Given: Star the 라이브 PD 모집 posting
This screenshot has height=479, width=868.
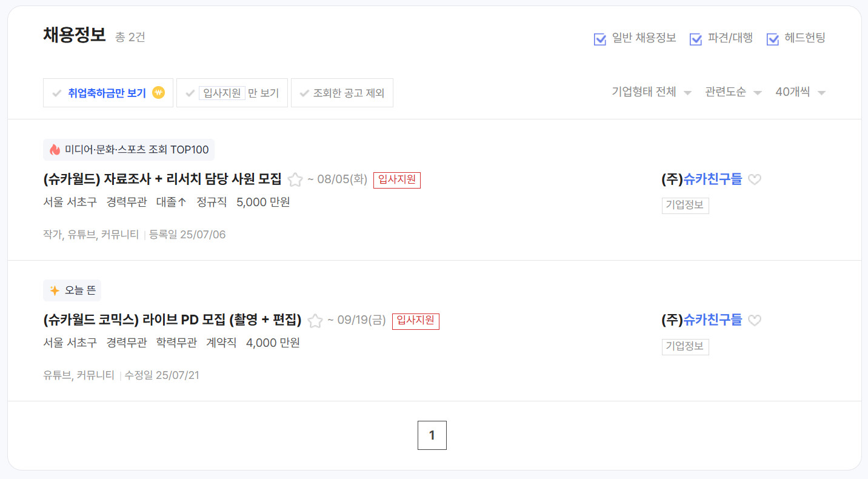Looking at the screenshot, I should pos(315,321).
